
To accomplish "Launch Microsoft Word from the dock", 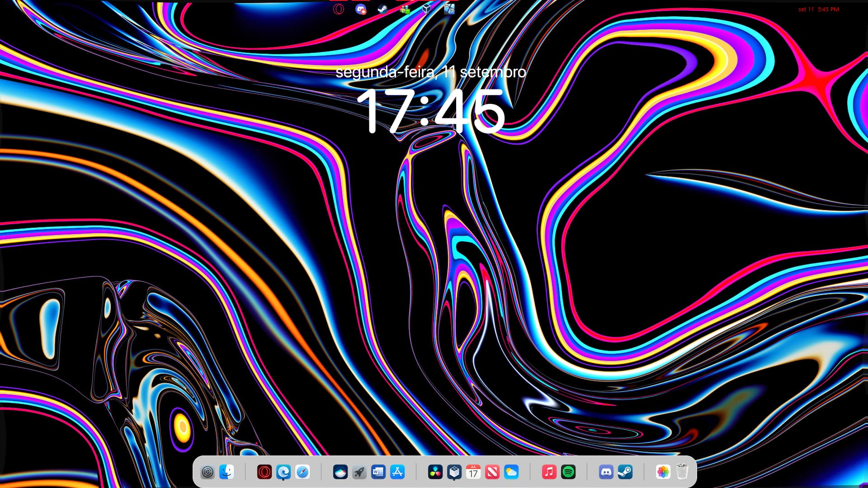I will (x=378, y=472).
